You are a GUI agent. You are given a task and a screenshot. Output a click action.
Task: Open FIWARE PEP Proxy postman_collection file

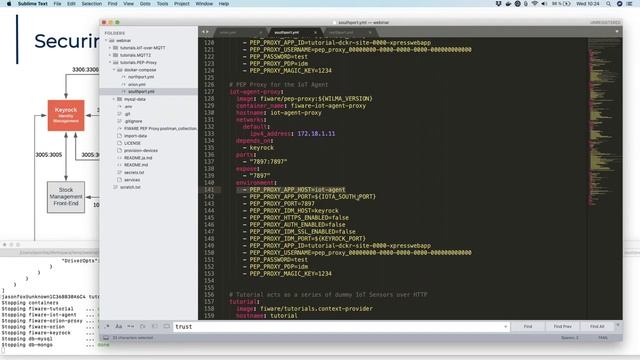pos(160,129)
